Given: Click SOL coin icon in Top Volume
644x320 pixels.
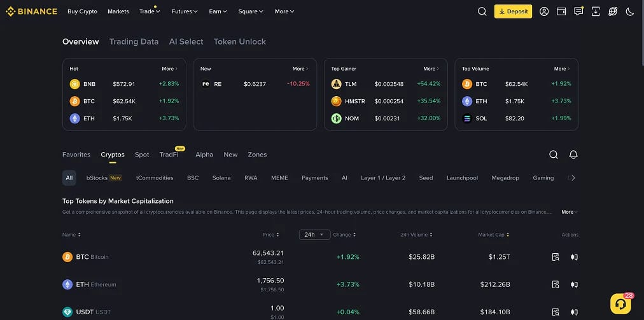Looking at the screenshot, I should click(467, 118).
